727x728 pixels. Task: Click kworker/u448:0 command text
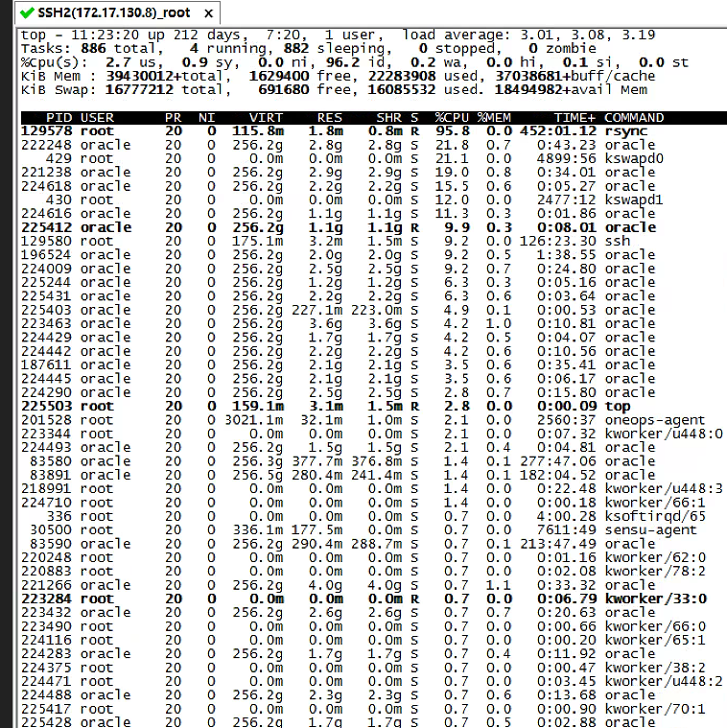tap(664, 434)
